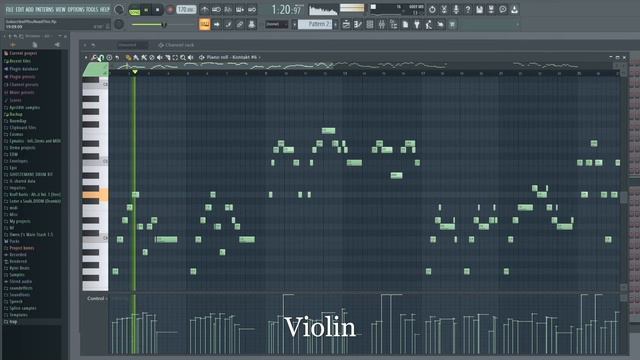Open the PATTERNS menu
Viewport: 640px width, 360px height.
pos(44,9)
